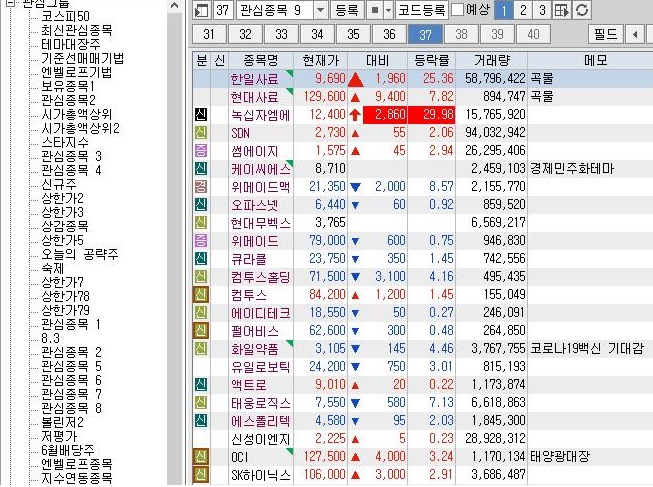The height and width of the screenshot is (487, 653).
Task: Click the 신 badge icon on 큐라클 row
Action: [201, 259]
